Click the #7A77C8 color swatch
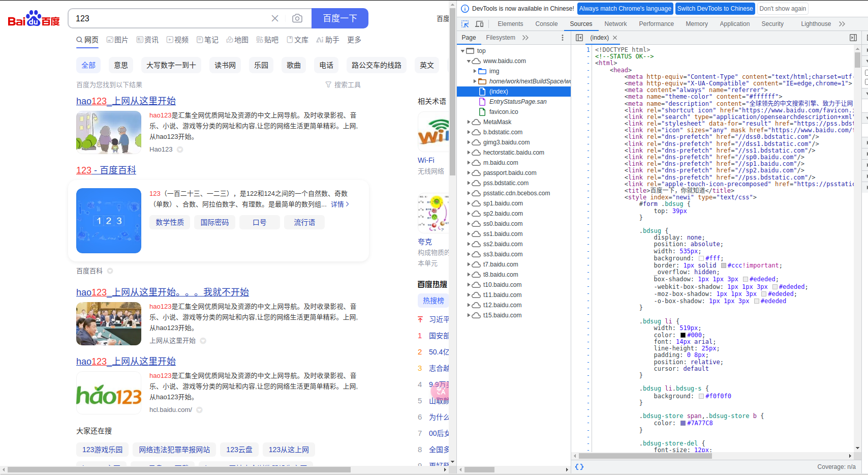 pos(683,423)
